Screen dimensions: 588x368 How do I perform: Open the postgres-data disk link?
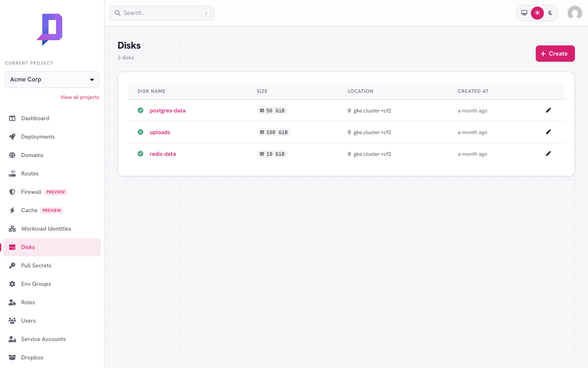click(167, 111)
